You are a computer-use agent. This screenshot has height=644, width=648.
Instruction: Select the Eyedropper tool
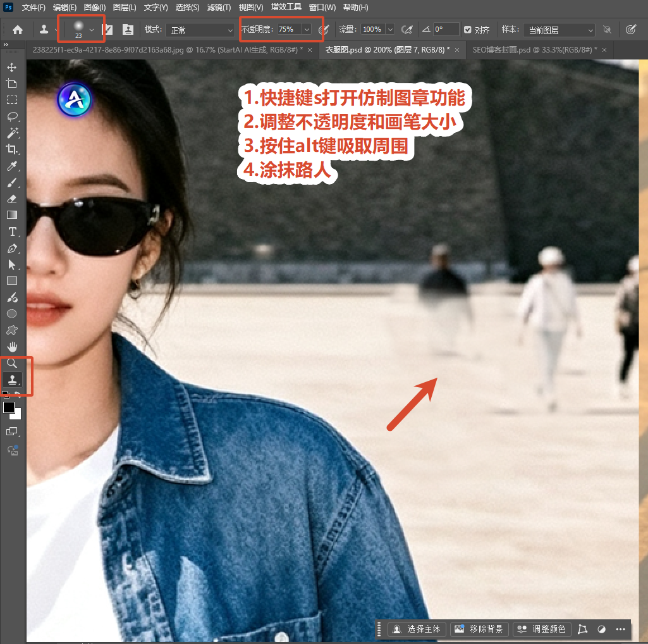point(12,166)
